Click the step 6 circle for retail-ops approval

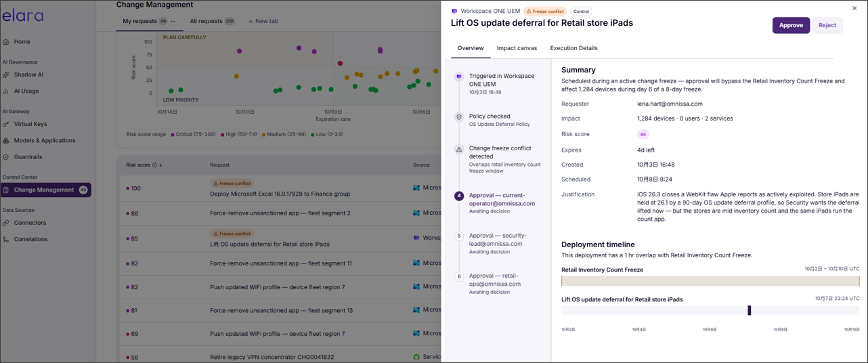[x=459, y=276]
